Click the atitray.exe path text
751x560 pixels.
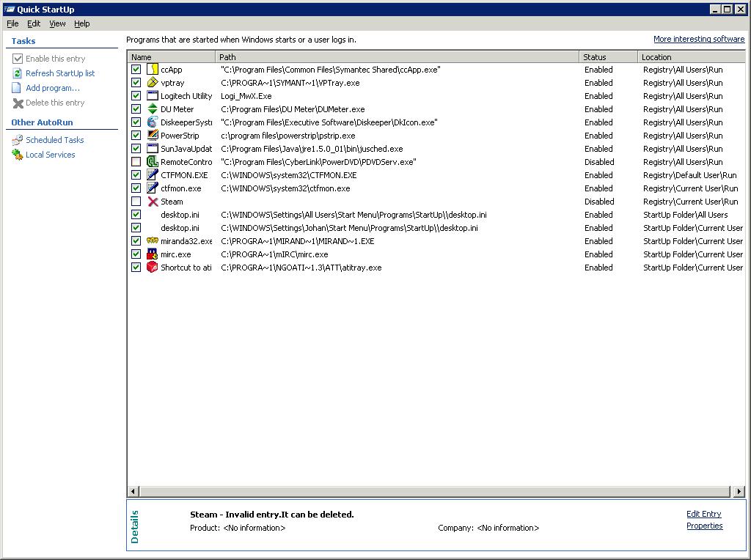click(301, 267)
